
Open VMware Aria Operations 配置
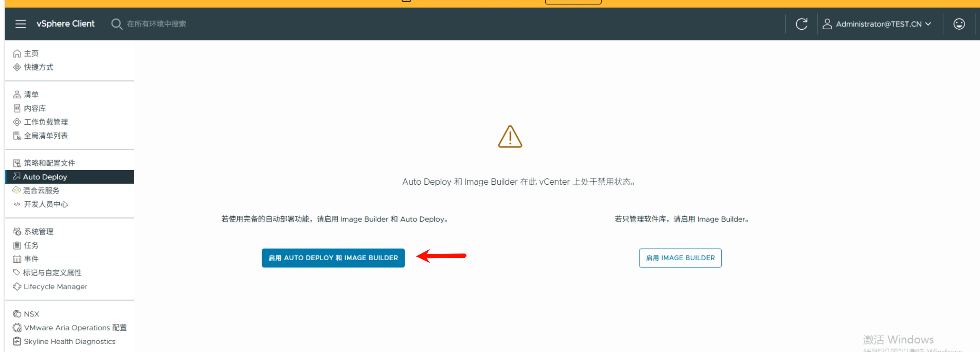pos(75,328)
